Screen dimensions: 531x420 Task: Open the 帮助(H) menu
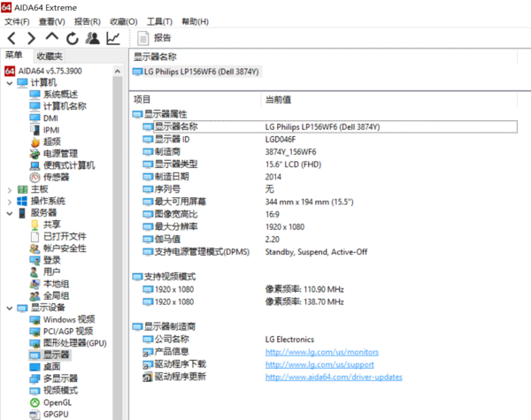(195, 21)
